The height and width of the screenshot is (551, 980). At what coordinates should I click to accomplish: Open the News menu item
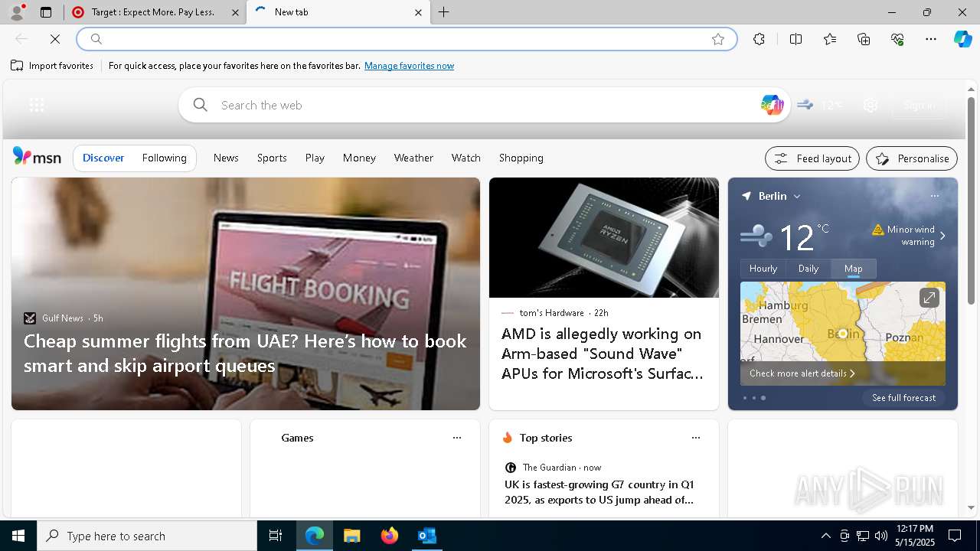[226, 158]
